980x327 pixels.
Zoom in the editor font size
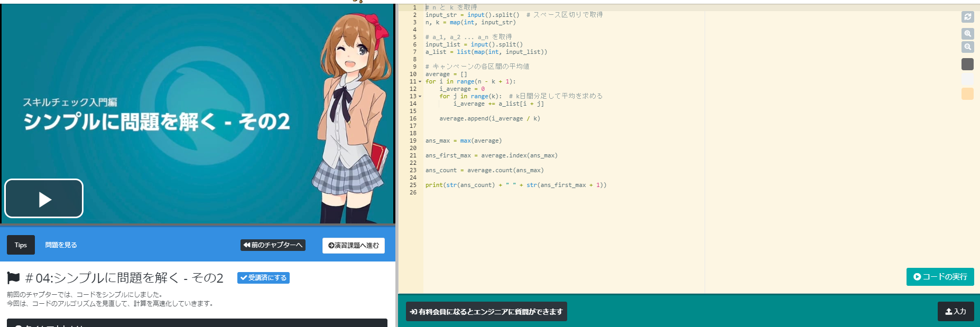967,34
